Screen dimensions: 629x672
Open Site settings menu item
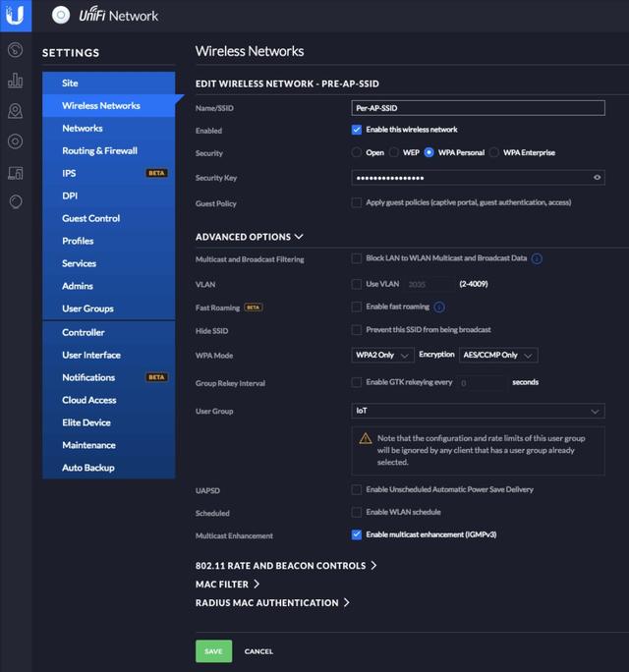pyautogui.click(x=109, y=84)
